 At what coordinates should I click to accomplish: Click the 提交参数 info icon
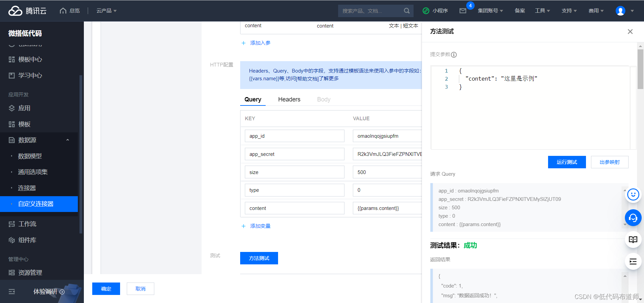click(454, 55)
